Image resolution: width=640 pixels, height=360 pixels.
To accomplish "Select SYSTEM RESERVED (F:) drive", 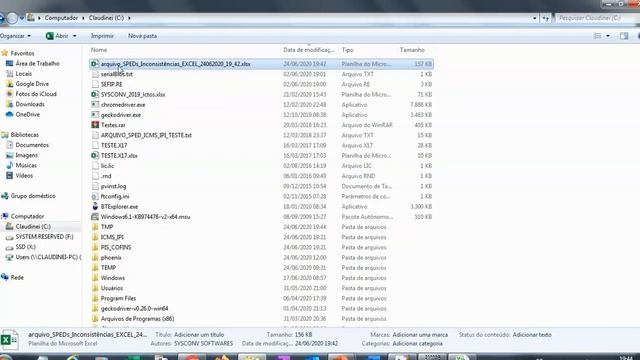I will pyautogui.click(x=44, y=237).
